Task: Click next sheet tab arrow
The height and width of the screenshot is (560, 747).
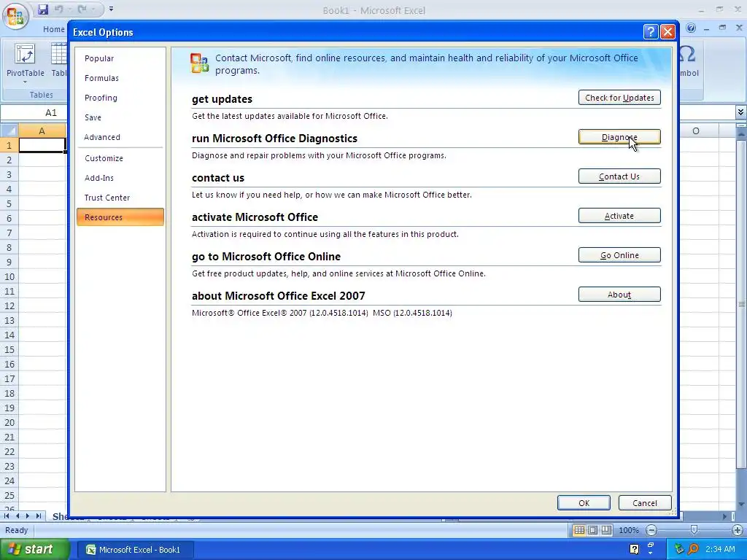Action: tap(28, 516)
